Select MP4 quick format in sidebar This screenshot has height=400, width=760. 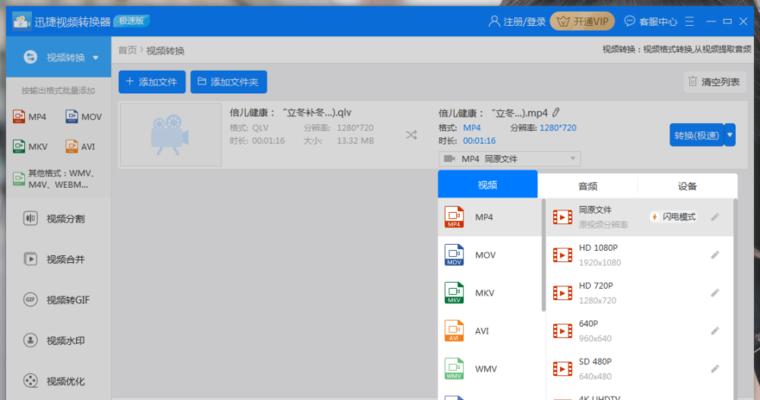[x=30, y=117]
